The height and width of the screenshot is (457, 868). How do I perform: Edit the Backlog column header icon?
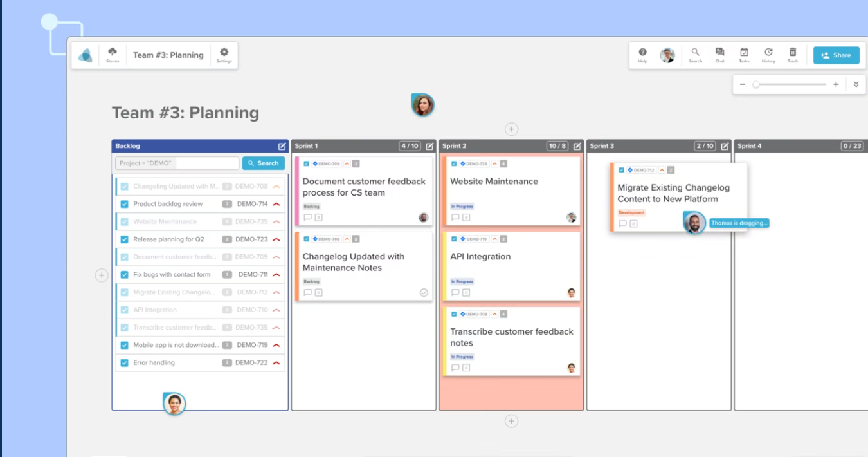(282, 146)
